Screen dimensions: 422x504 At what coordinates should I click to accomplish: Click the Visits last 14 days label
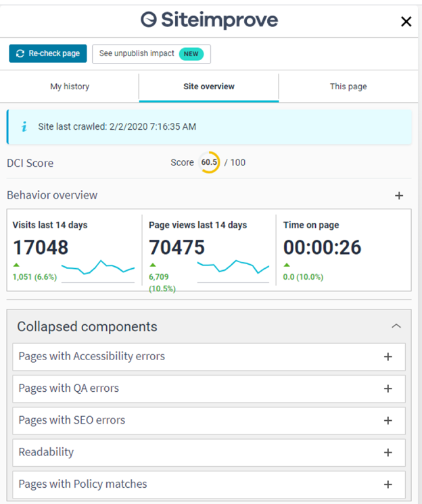(50, 225)
